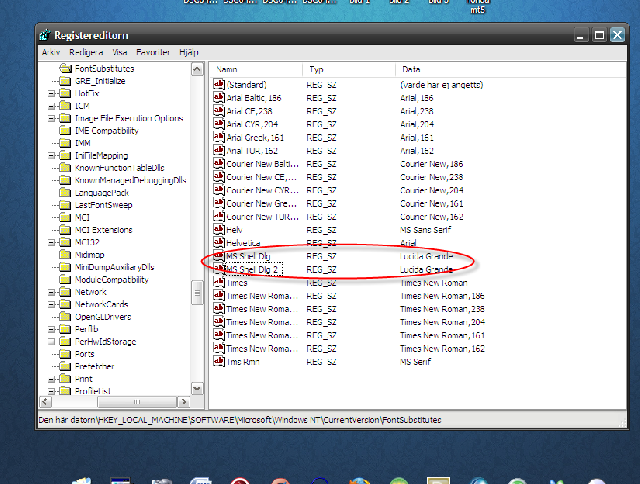Click the FontSubstitutes open folder icon
640x484 pixels.
[x=65, y=68]
